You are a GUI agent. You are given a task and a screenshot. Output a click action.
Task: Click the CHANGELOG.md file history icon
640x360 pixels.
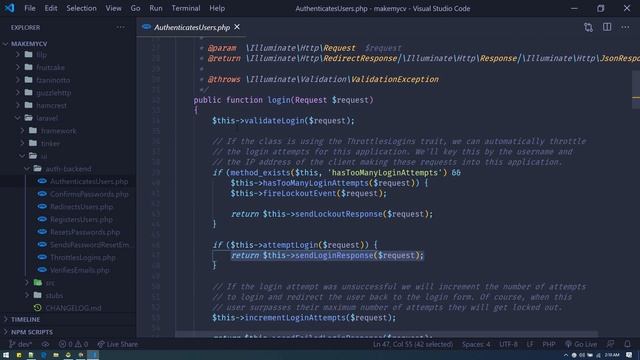coord(38,308)
